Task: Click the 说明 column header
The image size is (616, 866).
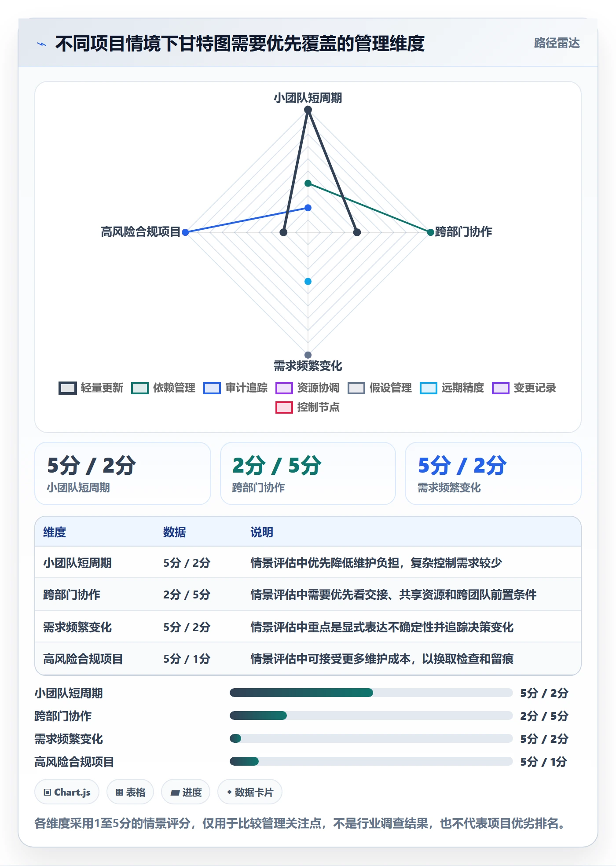Action: pos(262,532)
